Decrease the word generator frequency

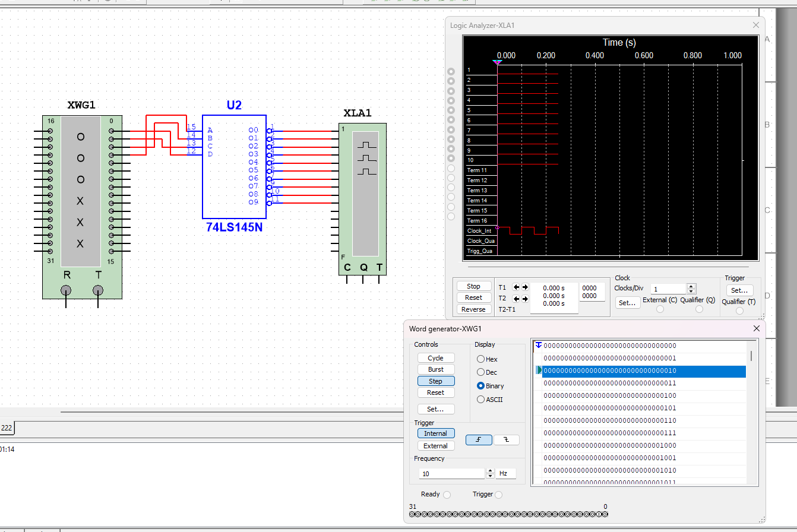pos(490,476)
